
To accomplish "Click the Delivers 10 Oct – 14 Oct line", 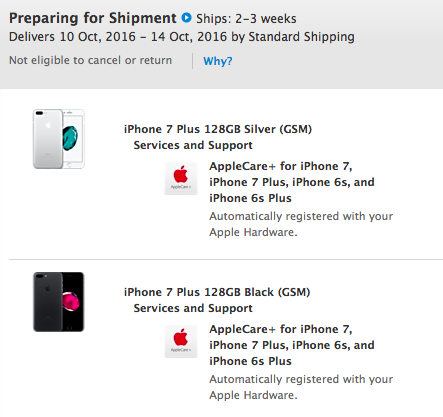I will [x=182, y=37].
